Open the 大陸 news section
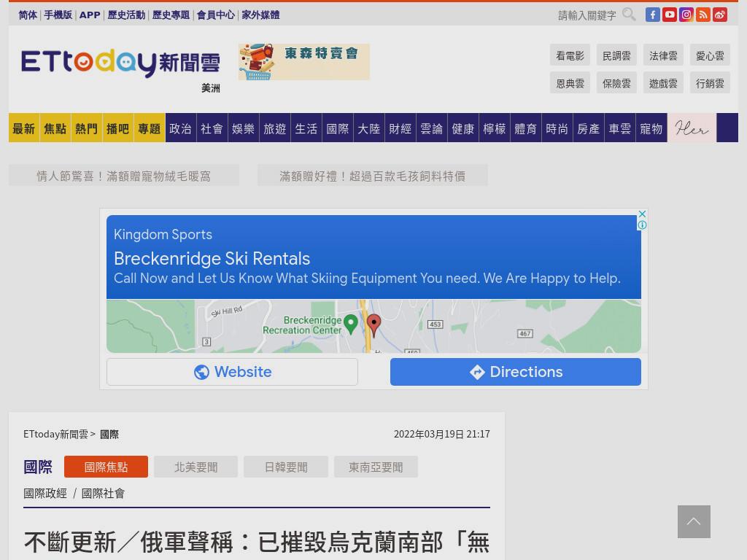The height and width of the screenshot is (560, 747). tap(368, 128)
